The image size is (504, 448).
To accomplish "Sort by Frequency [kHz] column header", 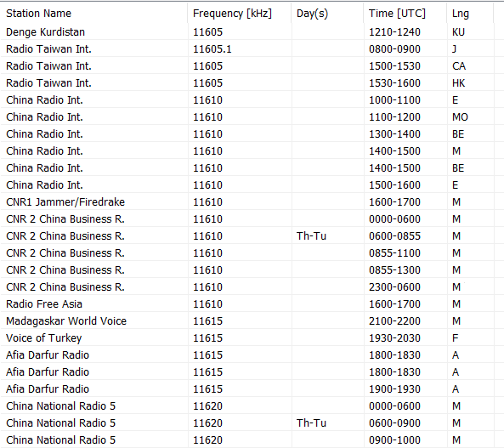I will [x=240, y=14].
